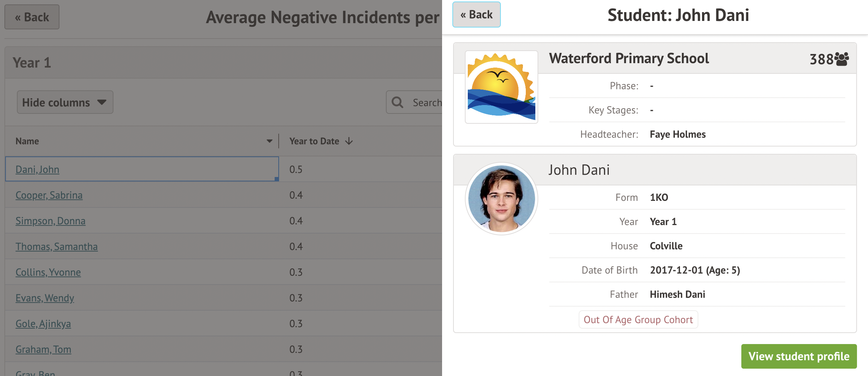
Task: Click the Waterford Primary School logo
Action: point(501,87)
